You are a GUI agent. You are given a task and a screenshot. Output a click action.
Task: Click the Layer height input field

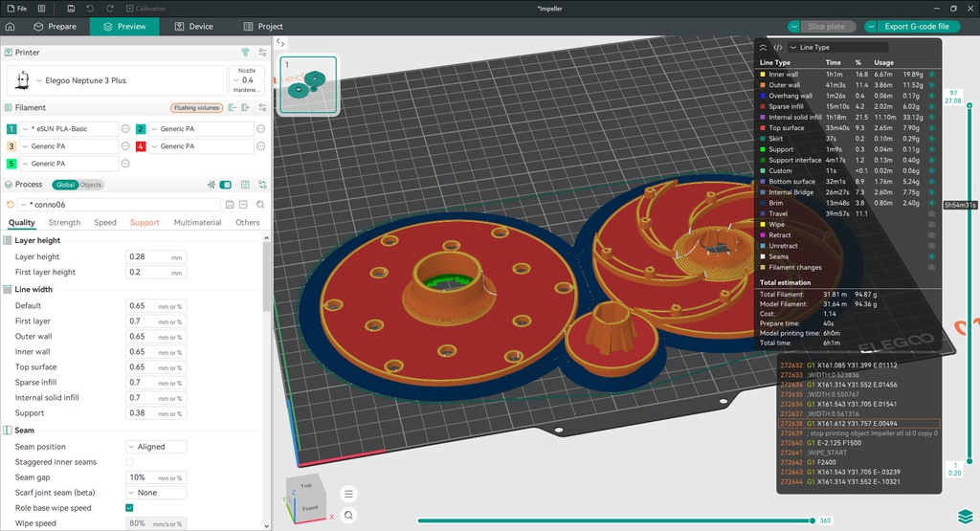(x=156, y=256)
